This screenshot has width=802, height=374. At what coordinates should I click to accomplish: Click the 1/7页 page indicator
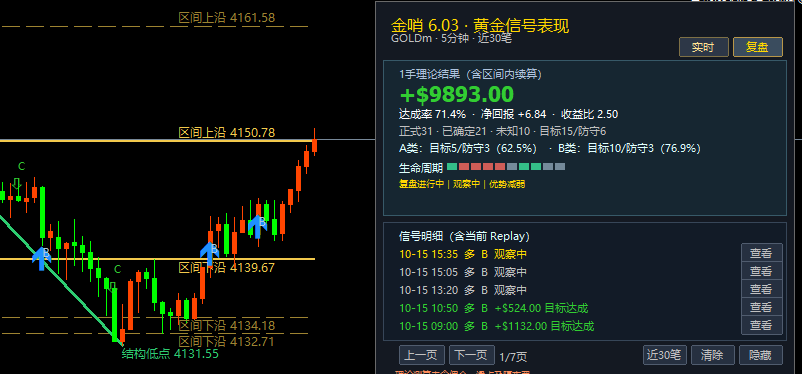(x=513, y=356)
